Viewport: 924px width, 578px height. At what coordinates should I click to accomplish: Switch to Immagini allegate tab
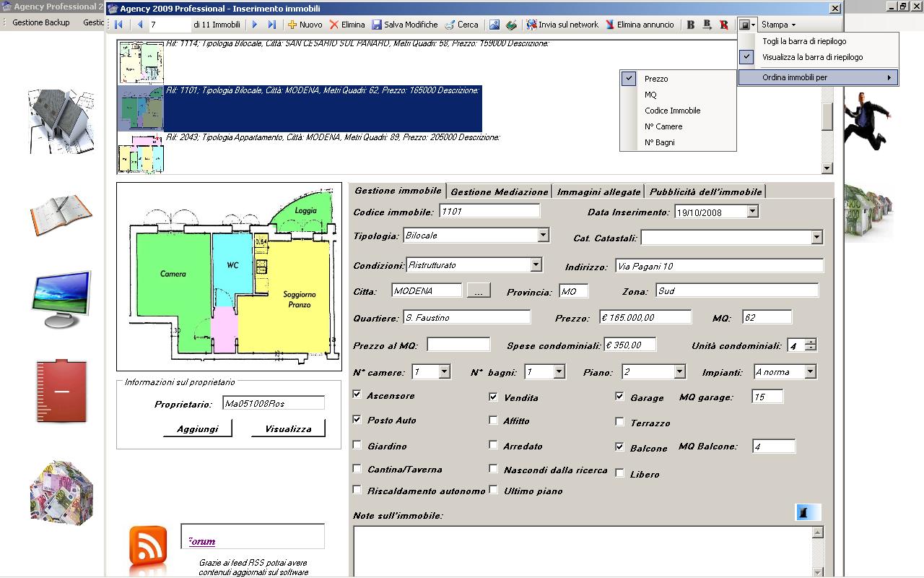598,191
